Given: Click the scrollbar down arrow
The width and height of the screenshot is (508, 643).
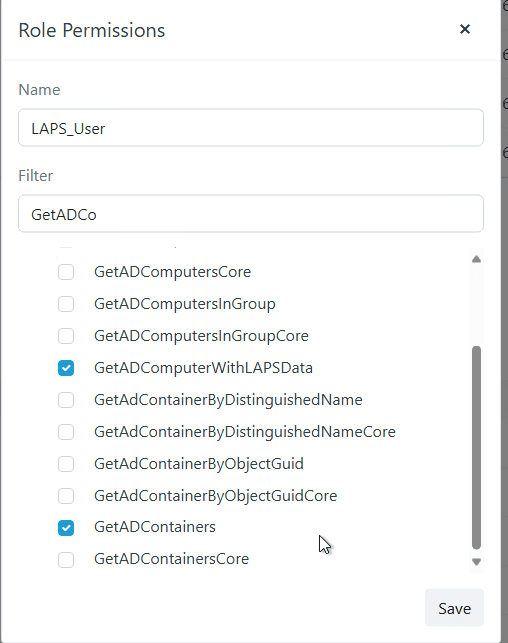Looking at the screenshot, I should point(476,562).
